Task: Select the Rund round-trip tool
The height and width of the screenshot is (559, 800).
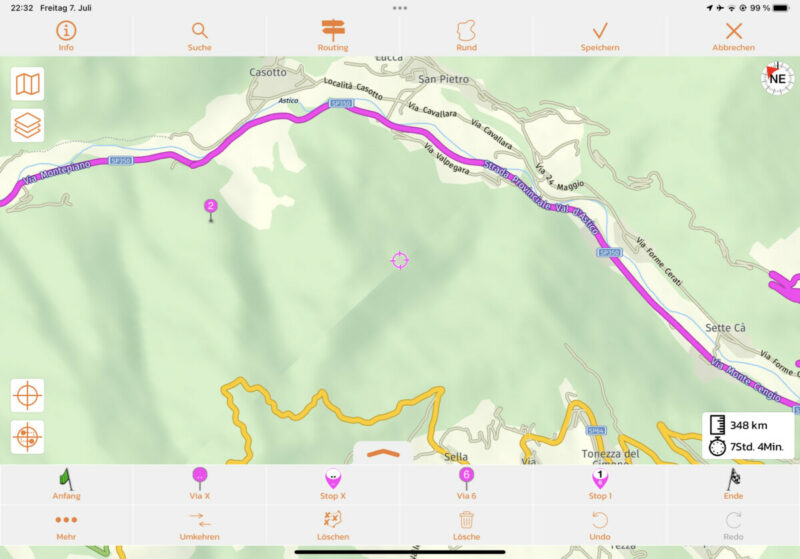Action: 466,36
